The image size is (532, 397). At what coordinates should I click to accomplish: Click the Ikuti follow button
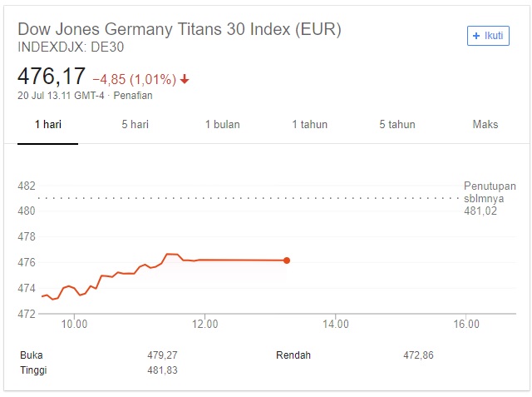click(488, 37)
